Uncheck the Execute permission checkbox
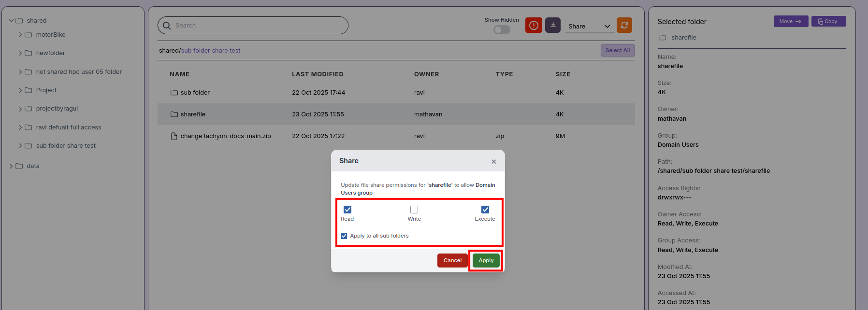Image resolution: width=868 pixels, height=310 pixels. click(485, 210)
